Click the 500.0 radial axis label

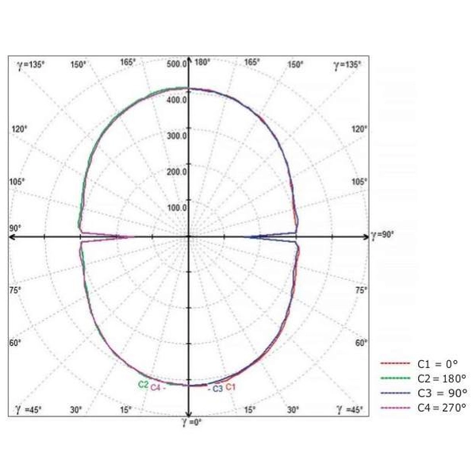[x=175, y=63]
